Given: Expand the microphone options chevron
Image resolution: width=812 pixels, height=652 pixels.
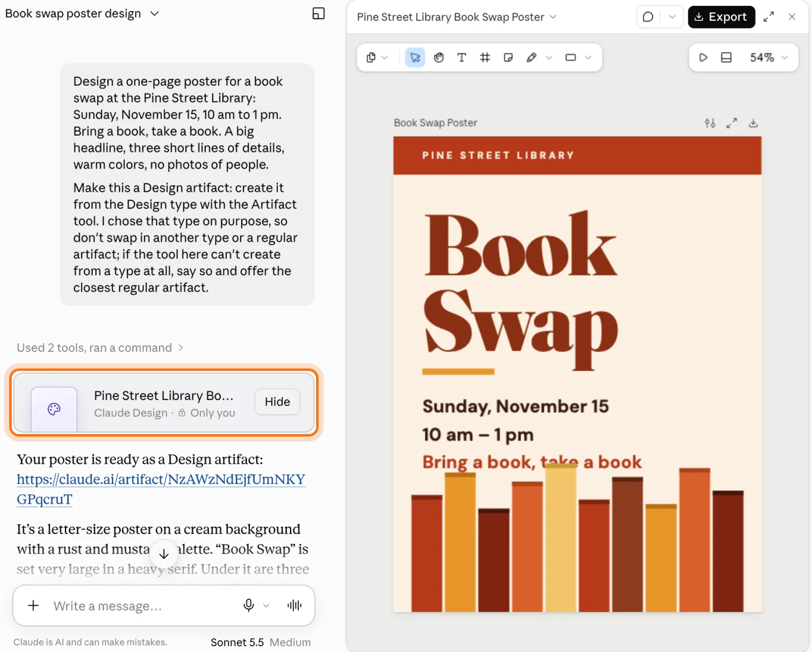Looking at the screenshot, I should 266,606.
